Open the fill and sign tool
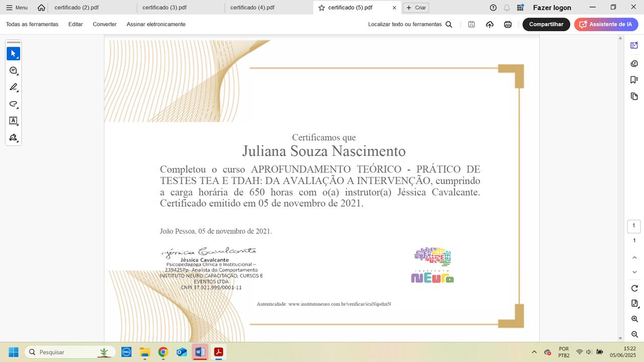Viewport: 644px width, 362px height. 13,138
